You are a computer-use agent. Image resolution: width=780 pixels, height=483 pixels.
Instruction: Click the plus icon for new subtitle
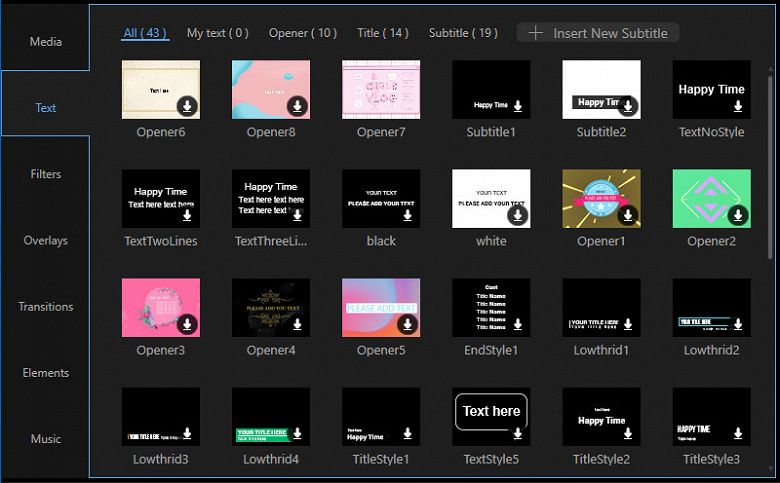coord(535,33)
